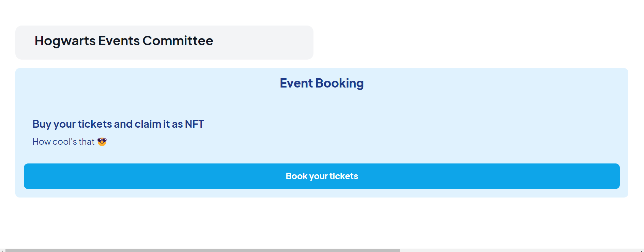This screenshot has width=644, height=252.
Task: Click the horizontal scrollbar thumb
Action: tap(202, 251)
